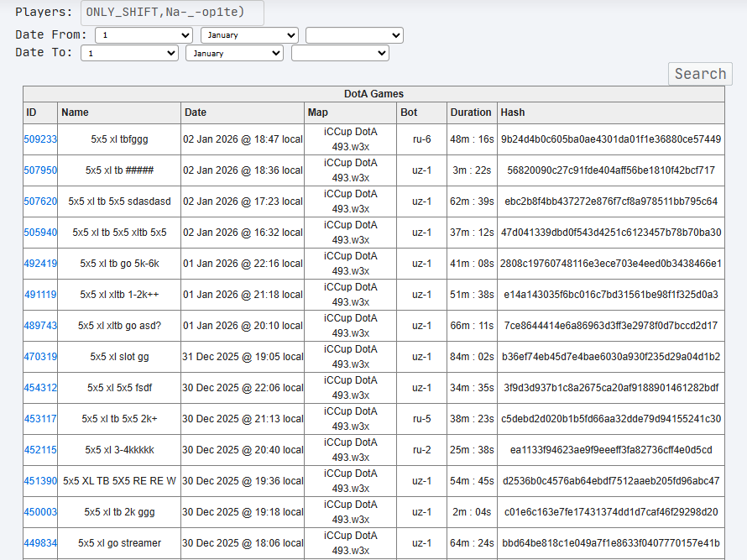Select game name '5x5 xl tb go 5k-6k'

119,264
